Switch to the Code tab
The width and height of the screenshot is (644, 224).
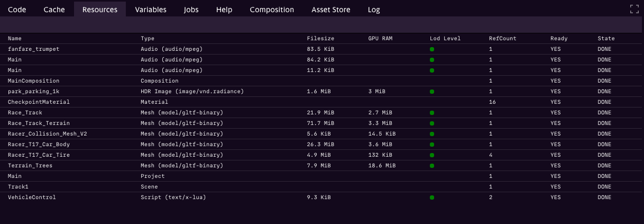[x=17, y=10]
